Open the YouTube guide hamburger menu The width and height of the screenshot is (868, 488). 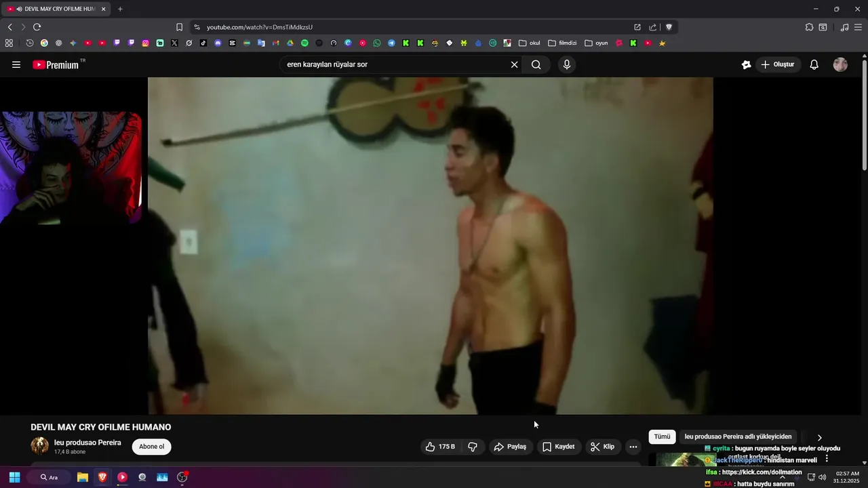[16, 64]
